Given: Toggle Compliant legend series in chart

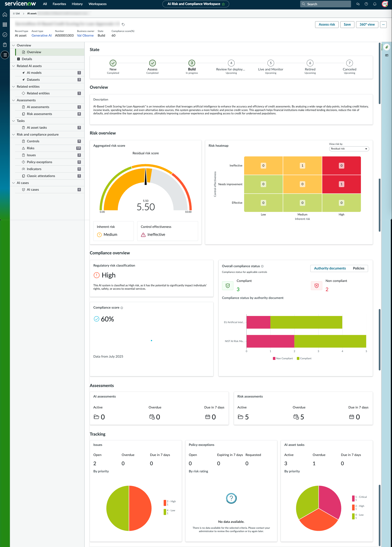Looking at the screenshot, I should tap(304, 358).
